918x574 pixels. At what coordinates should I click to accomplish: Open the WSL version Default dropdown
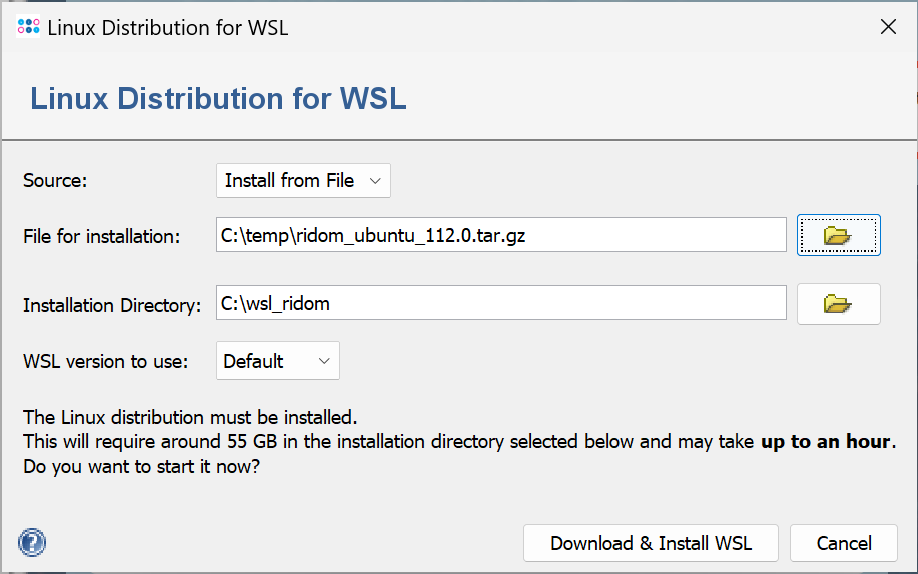278,361
